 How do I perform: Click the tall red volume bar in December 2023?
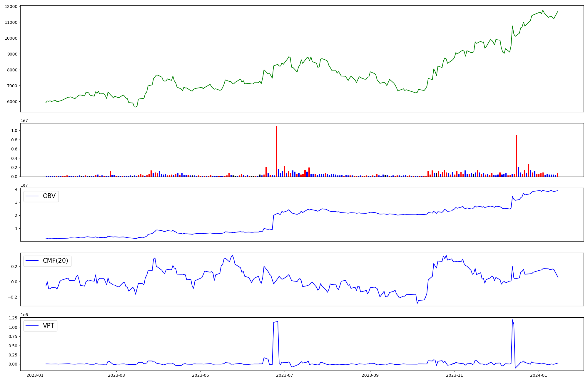(x=516, y=156)
